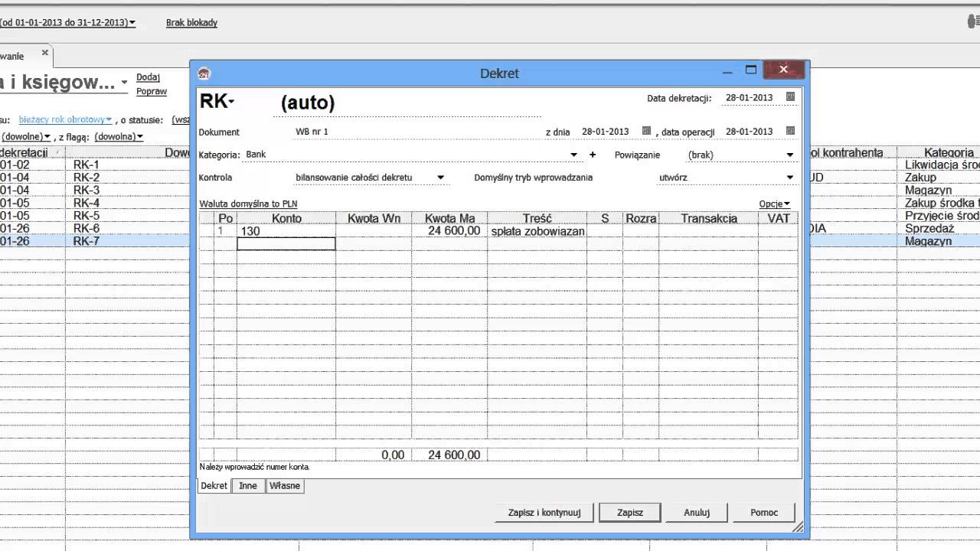980x551 pixels.
Task: Click the Kategoria column header in background
Action: click(949, 153)
